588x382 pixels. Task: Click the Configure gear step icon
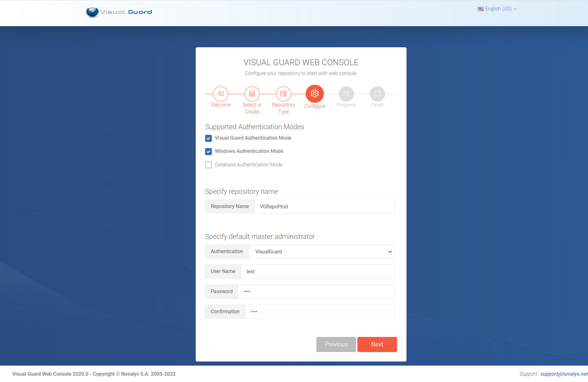pyautogui.click(x=314, y=94)
